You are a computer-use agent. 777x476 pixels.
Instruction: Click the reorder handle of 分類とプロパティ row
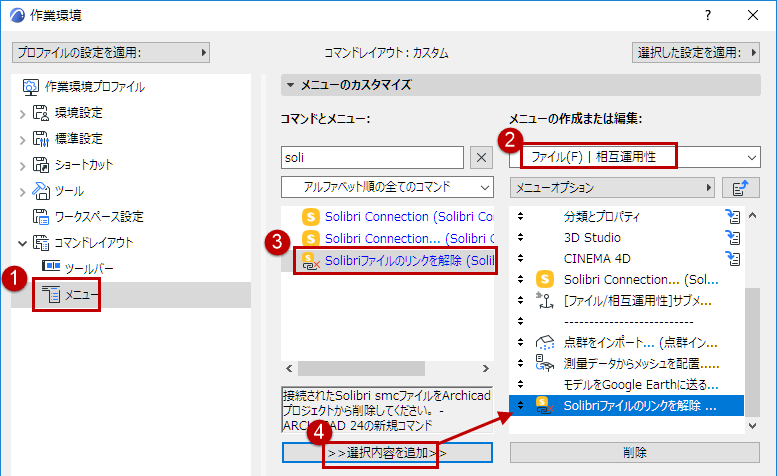coord(520,216)
